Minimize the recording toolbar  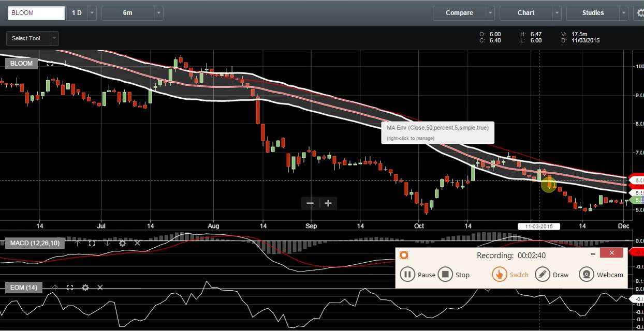coord(593,254)
